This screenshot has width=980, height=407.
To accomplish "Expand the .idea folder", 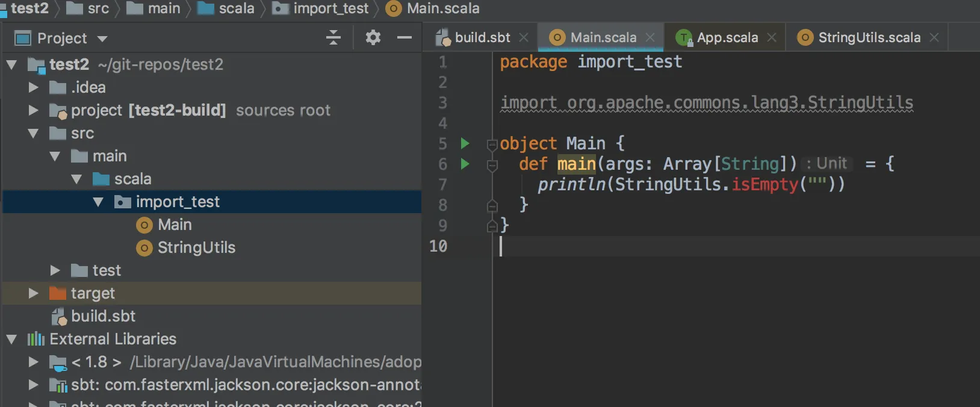I will pyautogui.click(x=34, y=87).
